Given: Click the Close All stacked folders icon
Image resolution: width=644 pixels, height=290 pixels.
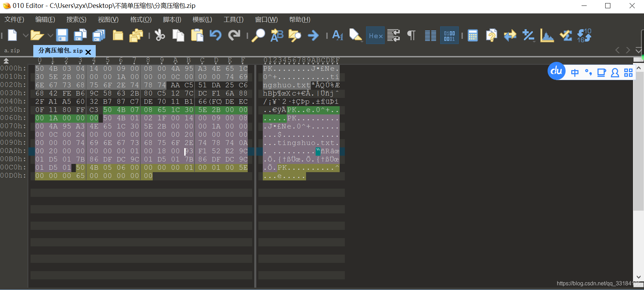Looking at the screenshot, I should click(x=136, y=35).
